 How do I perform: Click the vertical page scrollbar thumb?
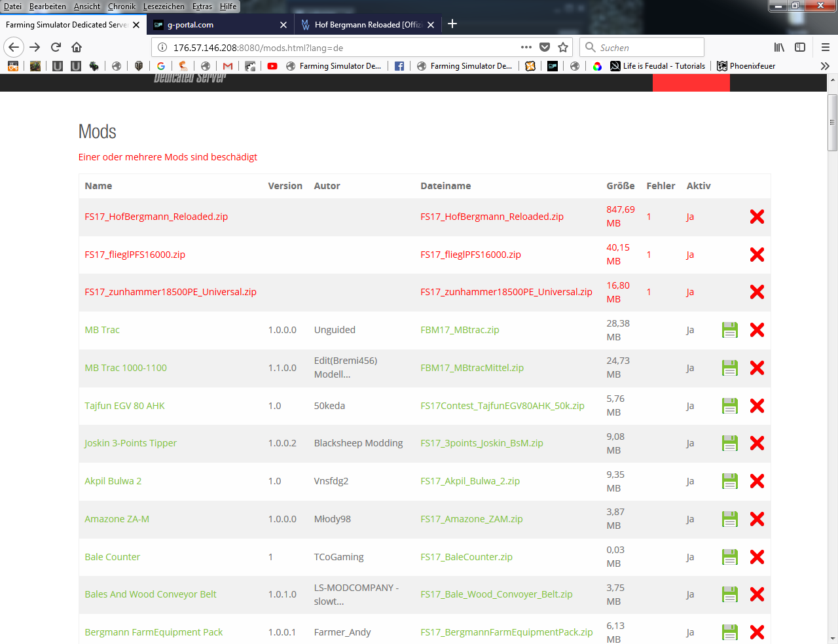(x=832, y=122)
